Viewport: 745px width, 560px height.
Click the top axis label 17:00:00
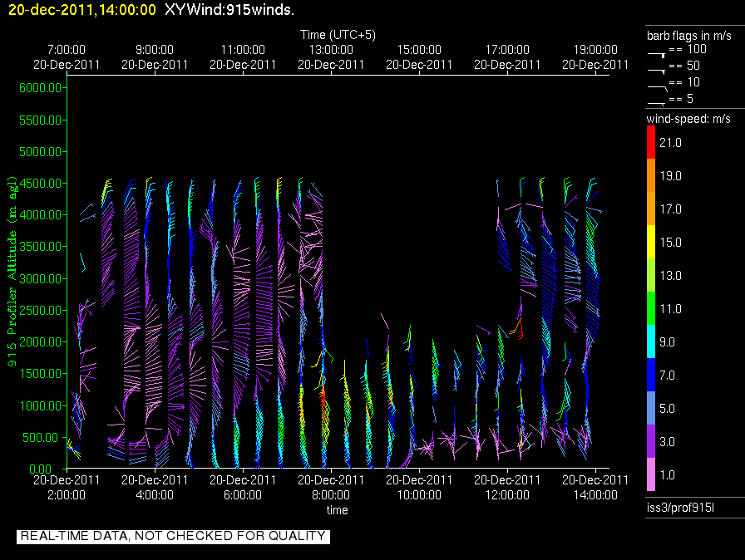(507, 49)
